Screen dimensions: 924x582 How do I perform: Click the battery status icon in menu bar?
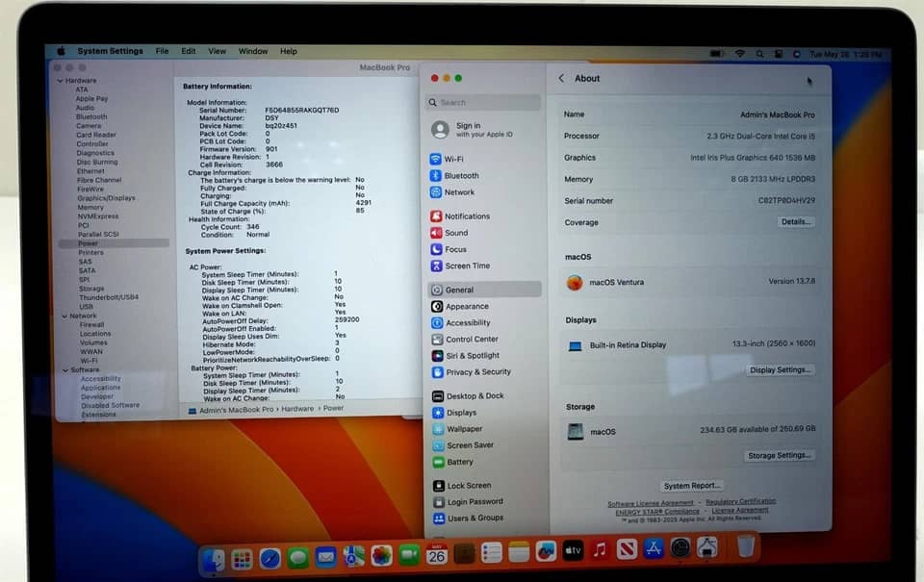coord(716,54)
